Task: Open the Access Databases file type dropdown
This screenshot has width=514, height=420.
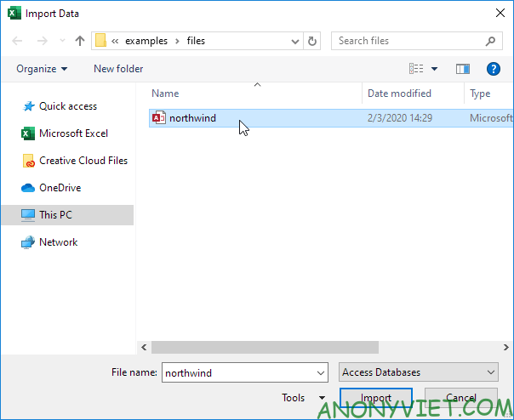Action: click(x=419, y=372)
